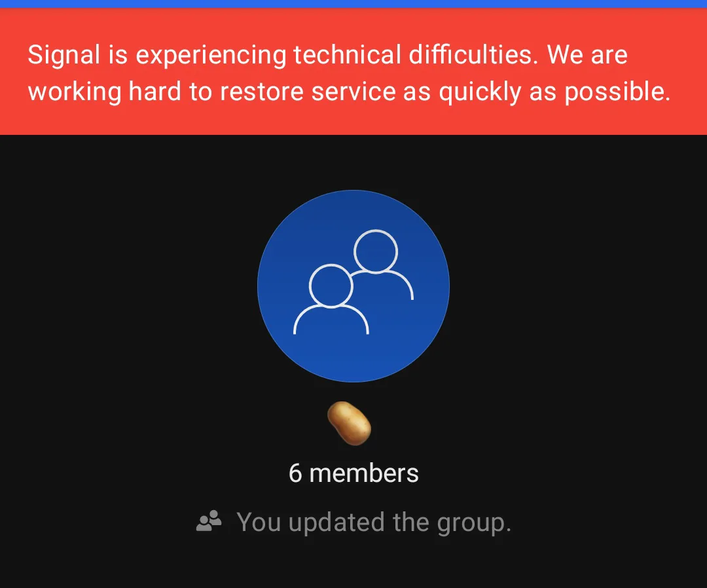Open the blue group avatar circle
This screenshot has height=588, width=707.
tap(353, 286)
